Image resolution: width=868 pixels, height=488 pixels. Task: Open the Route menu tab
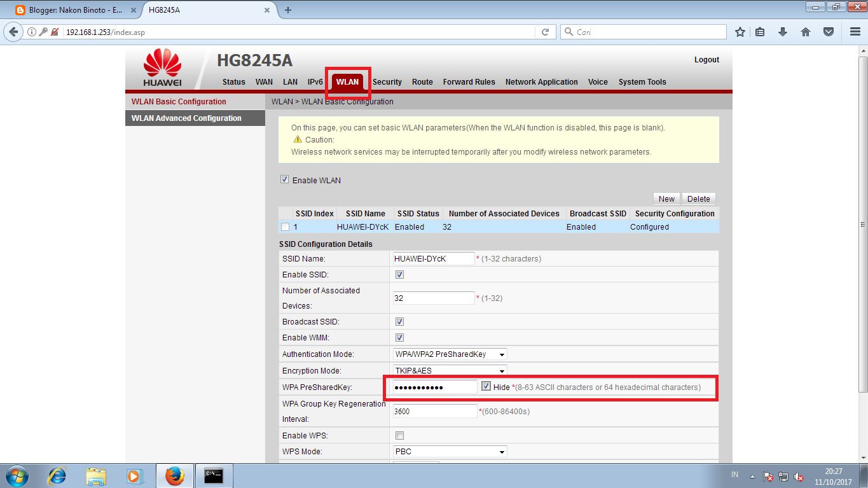click(422, 82)
